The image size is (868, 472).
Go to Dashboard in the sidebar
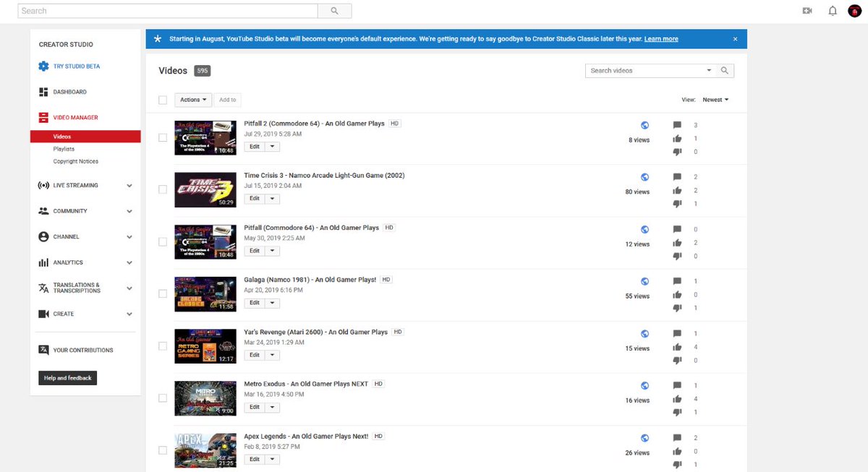[69, 92]
